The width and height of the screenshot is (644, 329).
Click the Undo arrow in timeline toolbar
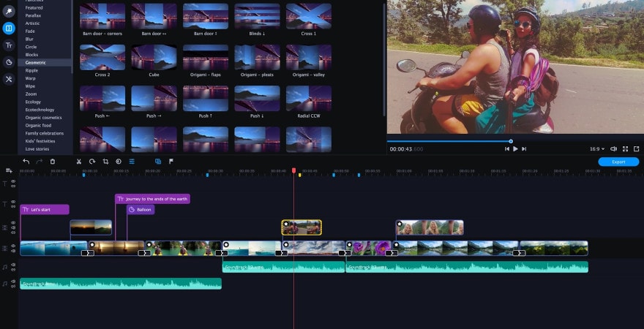tap(26, 161)
